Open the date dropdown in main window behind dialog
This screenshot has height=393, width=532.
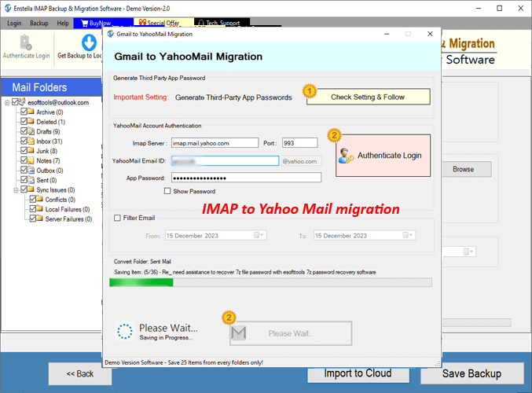pos(469,252)
